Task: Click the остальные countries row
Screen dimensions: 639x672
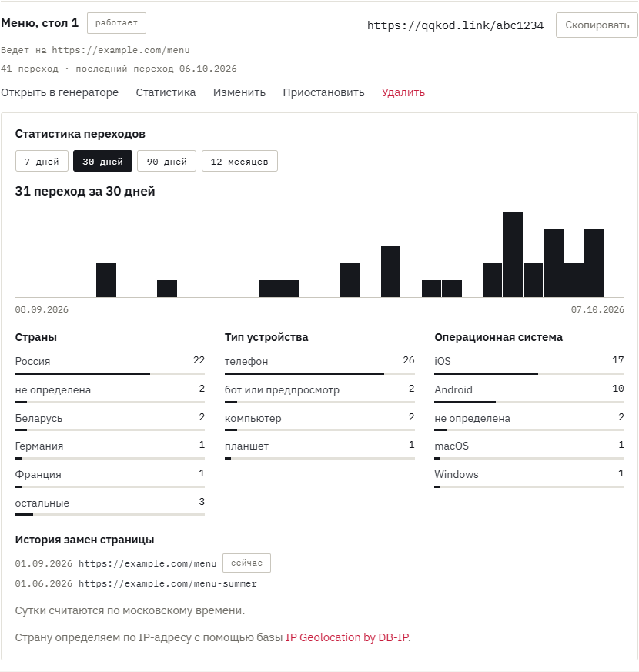Action: [110, 507]
